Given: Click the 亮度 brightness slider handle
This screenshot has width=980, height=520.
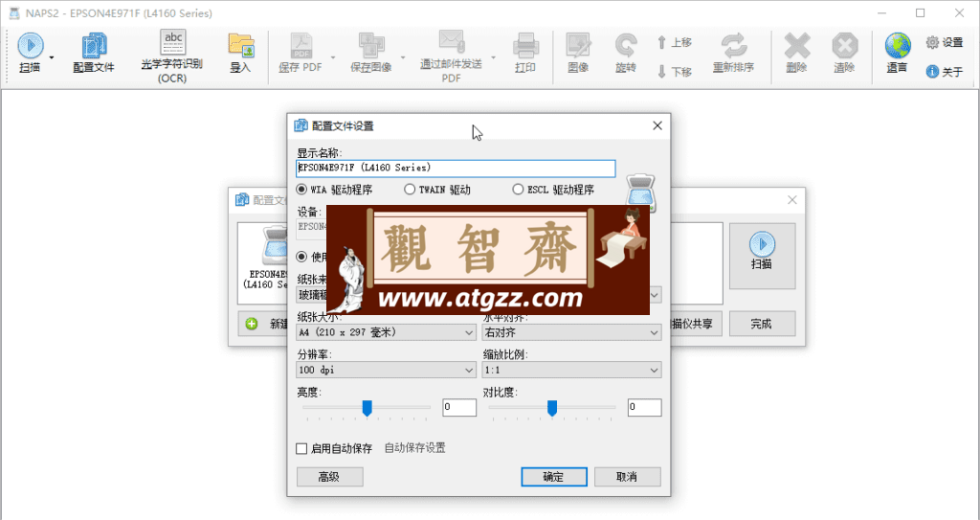Looking at the screenshot, I should pyautogui.click(x=367, y=409).
